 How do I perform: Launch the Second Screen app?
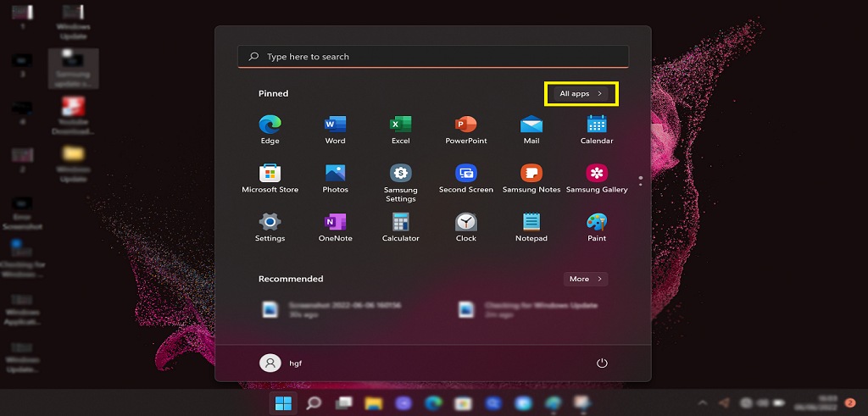pos(466,179)
